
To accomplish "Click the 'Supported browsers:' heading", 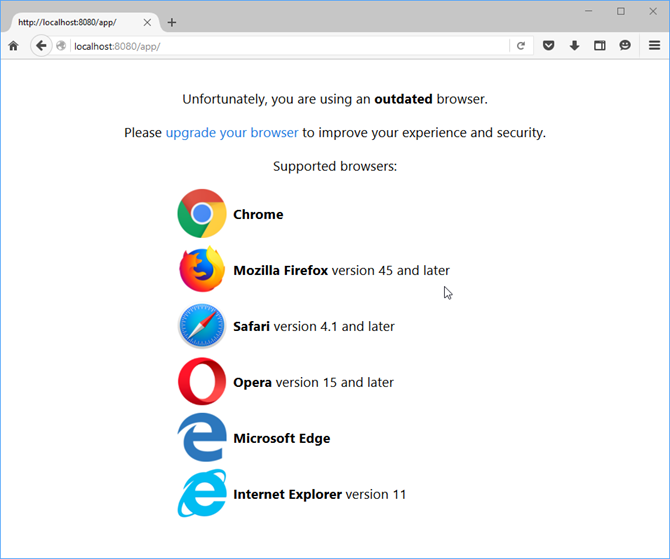I will 335,166.
